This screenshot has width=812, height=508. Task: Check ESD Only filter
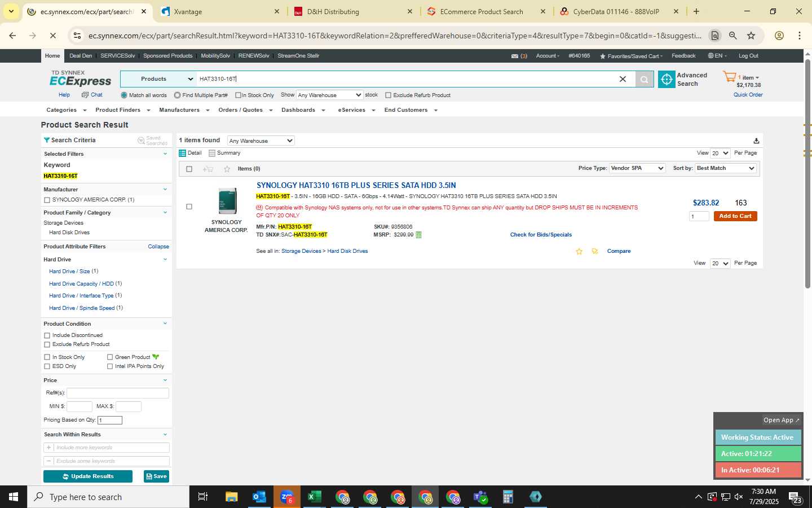coord(47,366)
